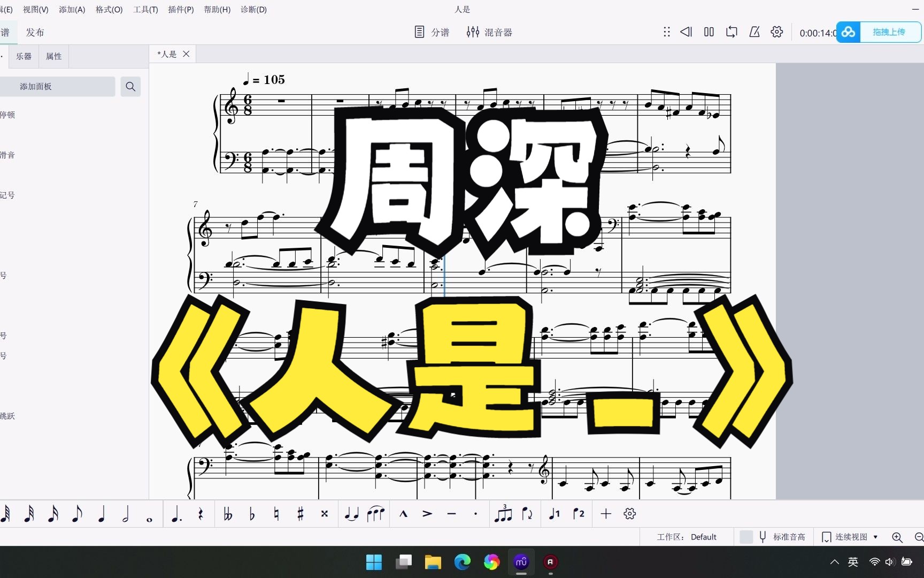Add a tie to the selected note
Image resolution: width=924 pixels, height=578 pixels.
click(x=351, y=514)
